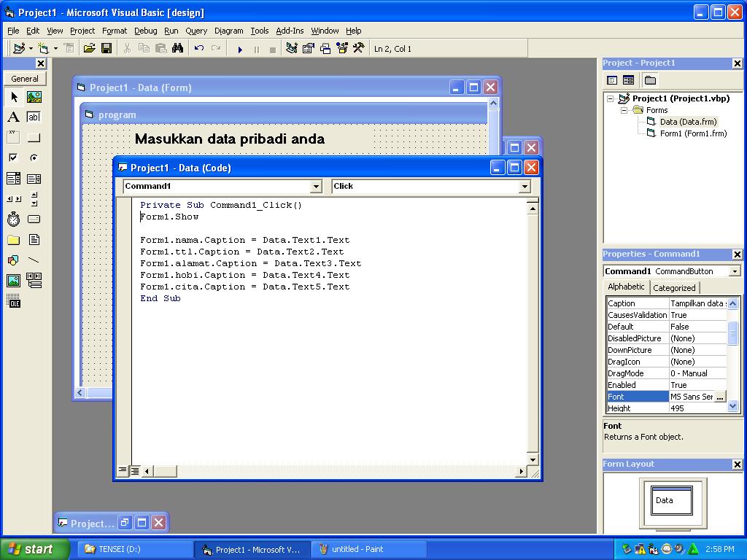Select the Timer tool in toolbox
The height and width of the screenshot is (560, 747).
(13, 219)
